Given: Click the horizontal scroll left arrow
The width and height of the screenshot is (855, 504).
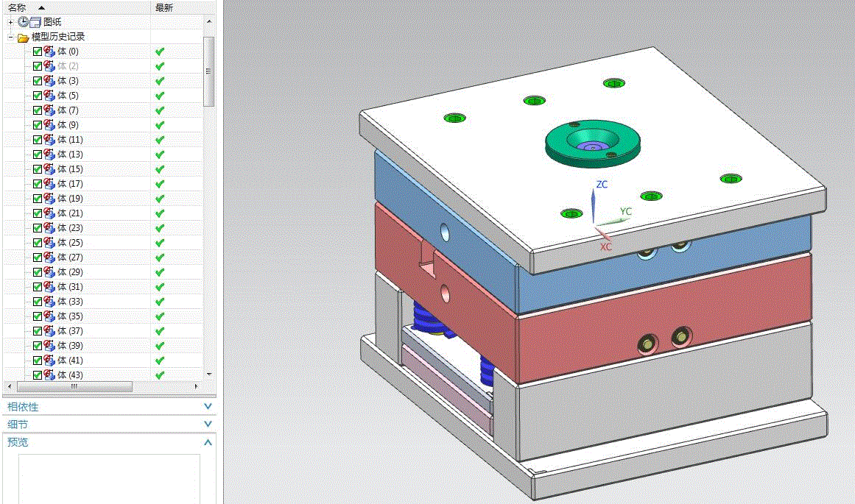Looking at the screenshot, I should (10, 386).
